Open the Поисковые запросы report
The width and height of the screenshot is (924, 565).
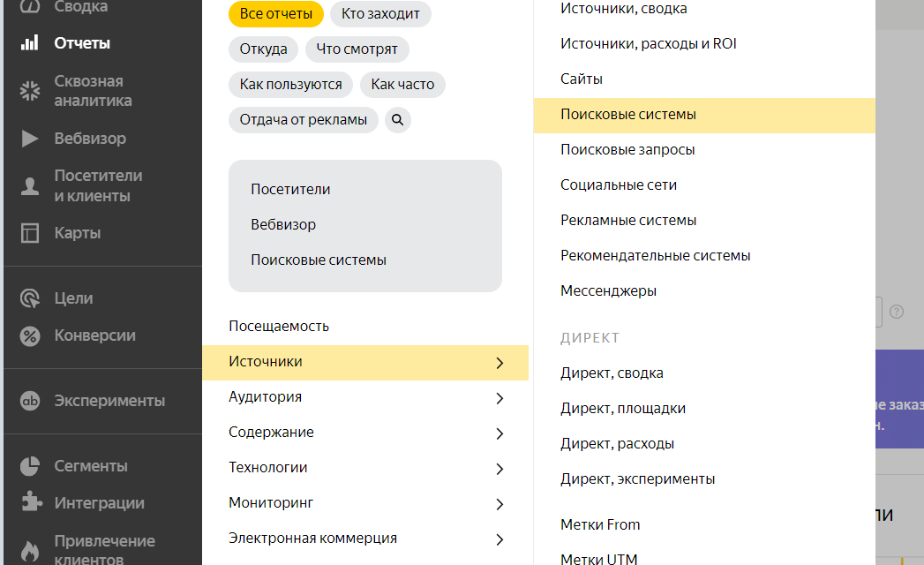tap(627, 150)
